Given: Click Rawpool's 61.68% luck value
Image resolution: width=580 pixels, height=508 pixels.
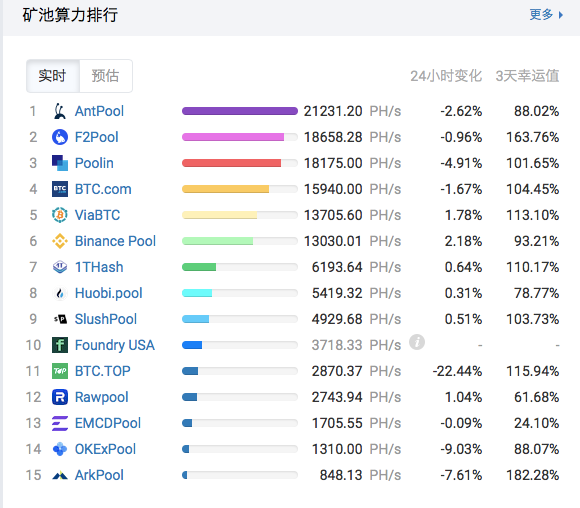Looking at the screenshot, I should (x=537, y=397).
